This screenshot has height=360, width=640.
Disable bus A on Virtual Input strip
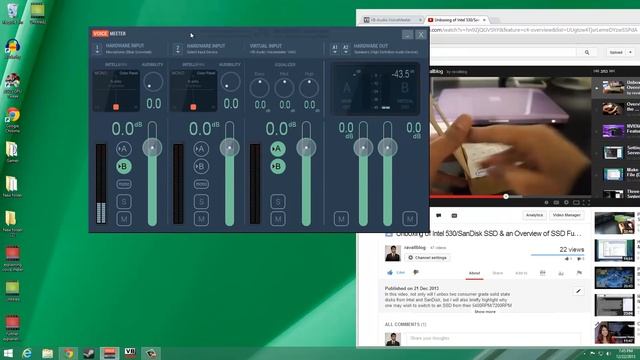(x=278, y=149)
